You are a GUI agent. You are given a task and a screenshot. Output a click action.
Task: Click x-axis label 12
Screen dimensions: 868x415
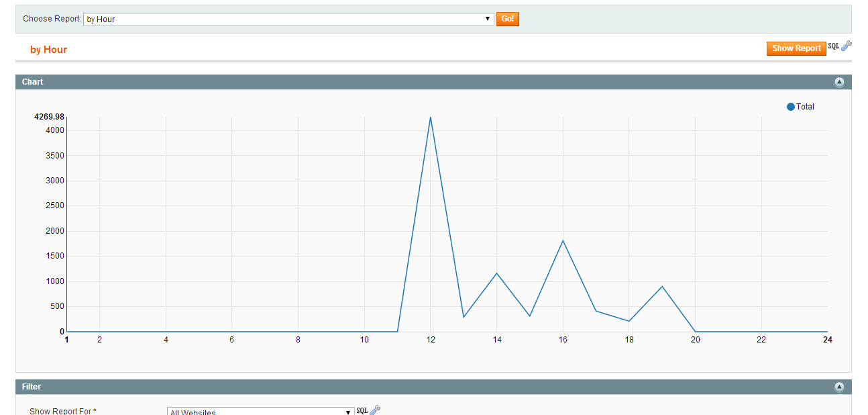coord(431,340)
